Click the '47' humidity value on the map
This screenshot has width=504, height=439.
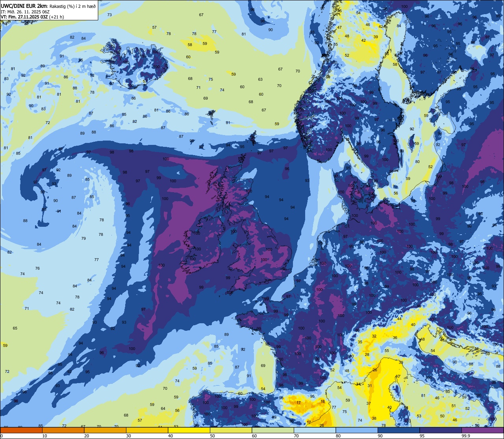click(339, 28)
